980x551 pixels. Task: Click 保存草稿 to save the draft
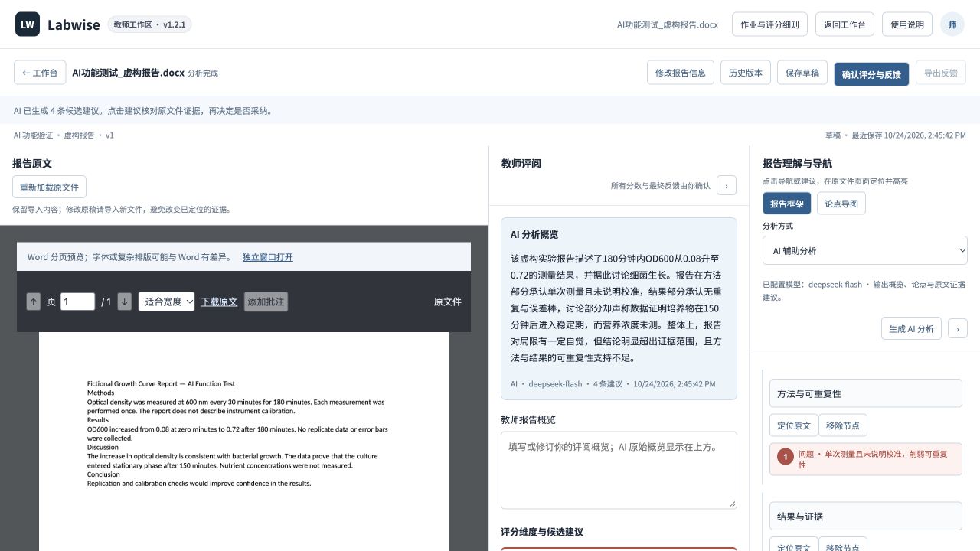pos(802,73)
